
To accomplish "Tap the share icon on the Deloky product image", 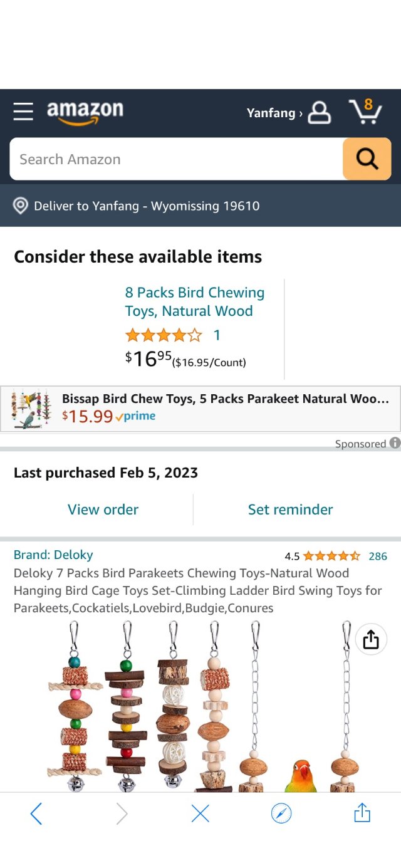I will [370, 639].
